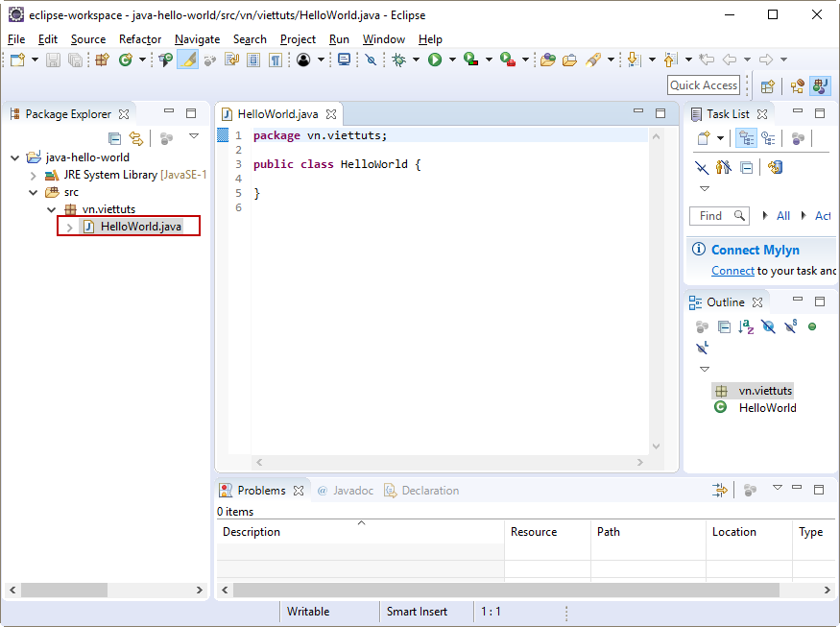Image resolution: width=840 pixels, height=627 pixels.
Task: Switch to the Java perspective icon
Action: point(820,85)
